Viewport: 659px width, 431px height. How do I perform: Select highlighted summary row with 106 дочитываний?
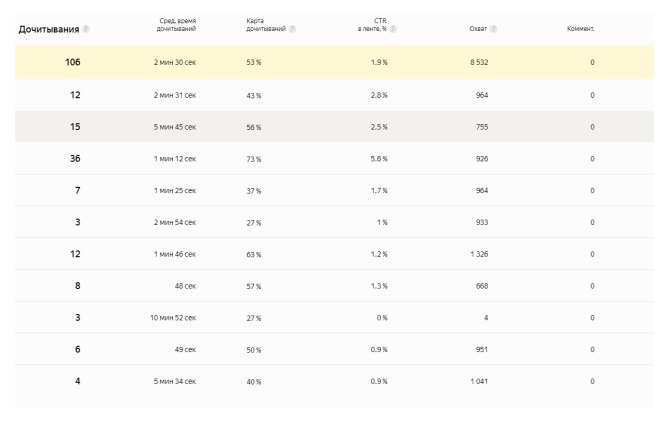(x=329, y=63)
